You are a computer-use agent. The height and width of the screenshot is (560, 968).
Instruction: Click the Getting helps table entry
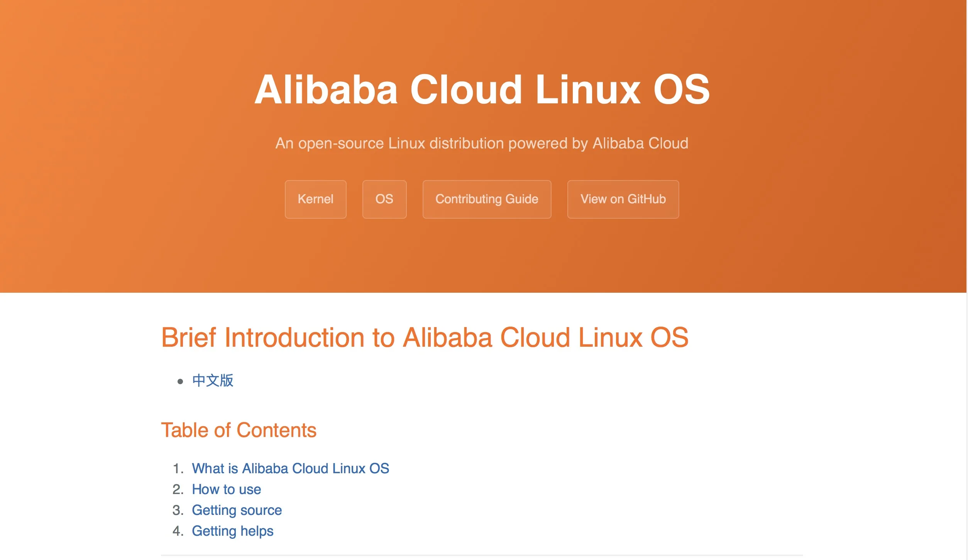[233, 531]
